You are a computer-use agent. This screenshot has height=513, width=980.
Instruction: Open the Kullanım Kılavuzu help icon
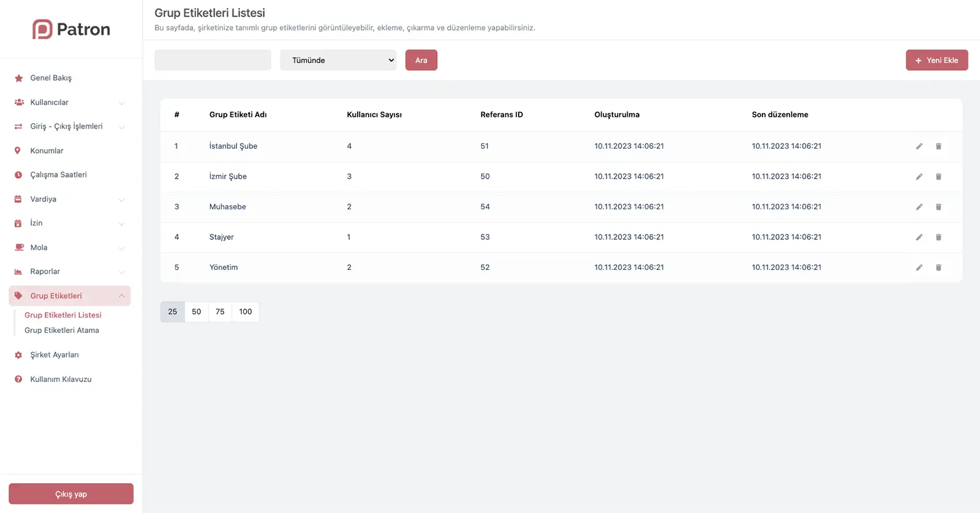(18, 380)
